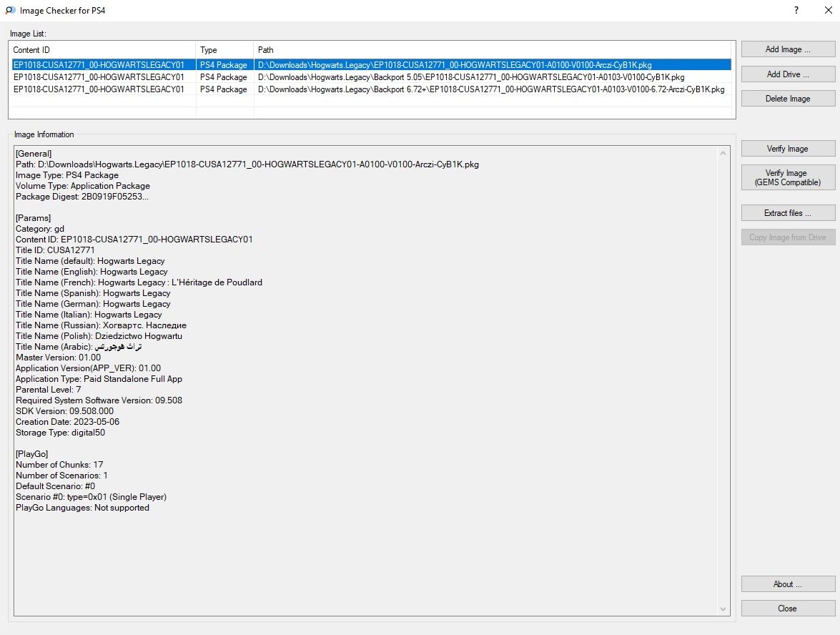Click the 'Number of Chunks: 17' line
The width and height of the screenshot is (840, 635).
(59, 465)
